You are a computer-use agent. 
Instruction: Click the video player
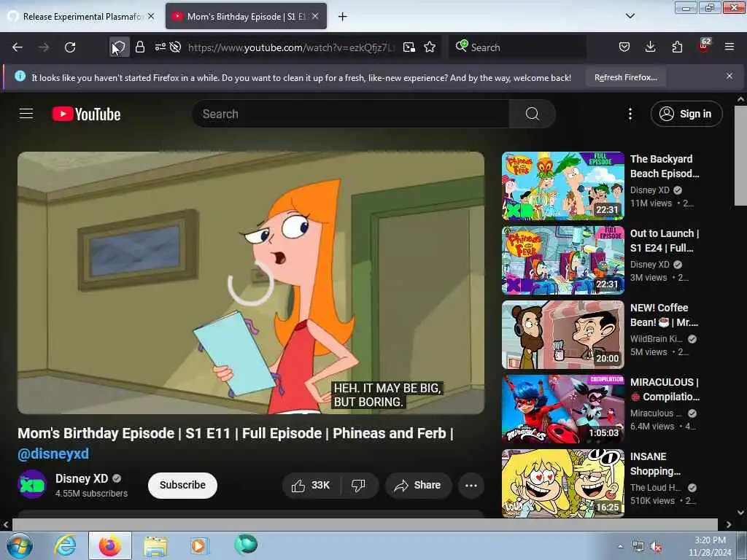click(251, 283)
